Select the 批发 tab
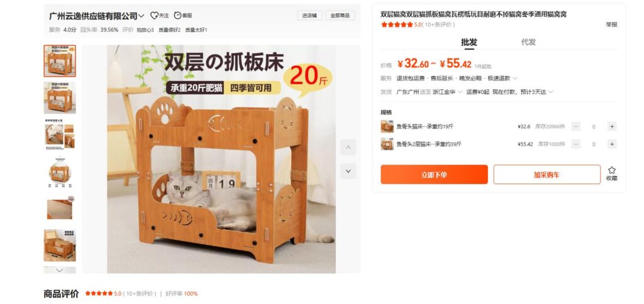644x304 pixels. point(469,42)
